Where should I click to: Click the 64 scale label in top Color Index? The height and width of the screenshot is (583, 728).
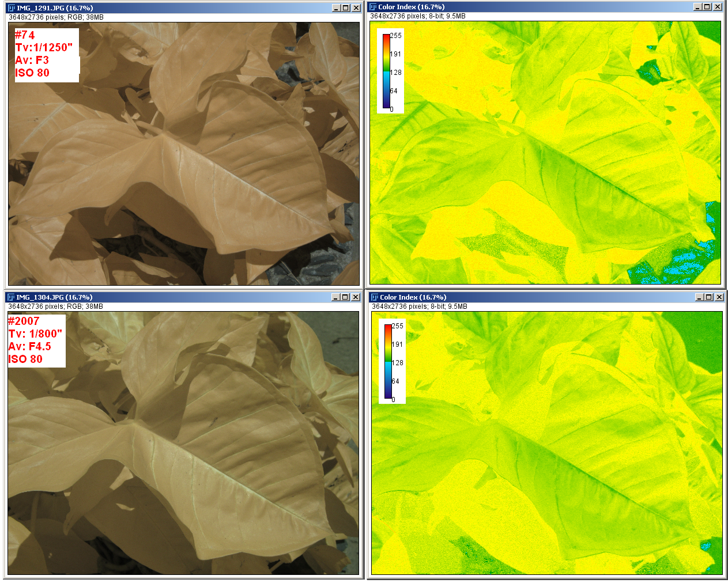394,91
